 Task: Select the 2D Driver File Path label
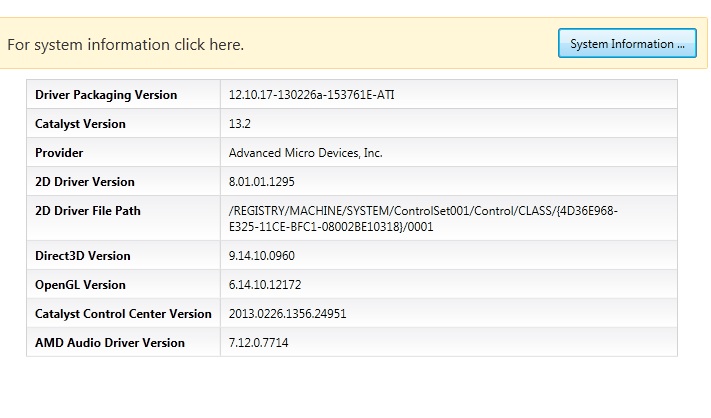tap(88, 211)
